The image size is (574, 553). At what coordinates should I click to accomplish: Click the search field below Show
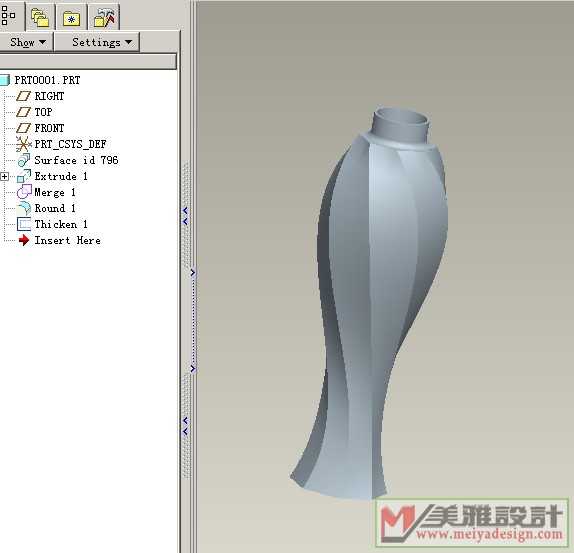point(88,61)
